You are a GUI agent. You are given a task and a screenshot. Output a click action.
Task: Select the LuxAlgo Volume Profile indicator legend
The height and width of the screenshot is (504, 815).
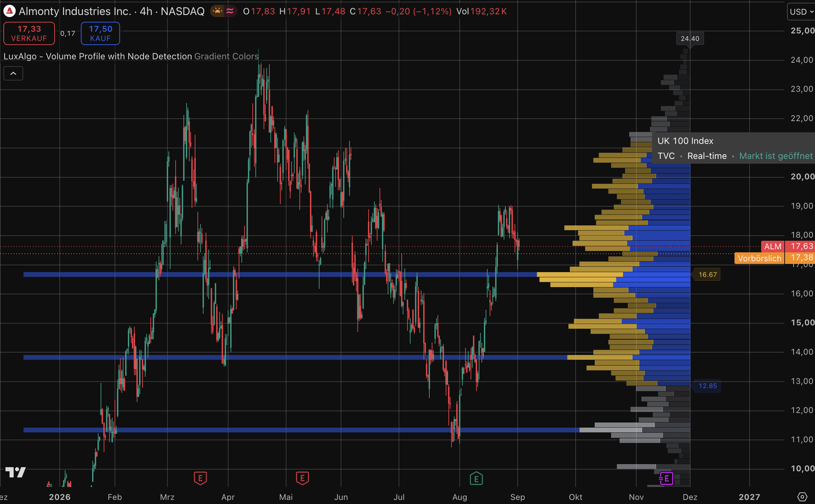click(x=131, y=56)
